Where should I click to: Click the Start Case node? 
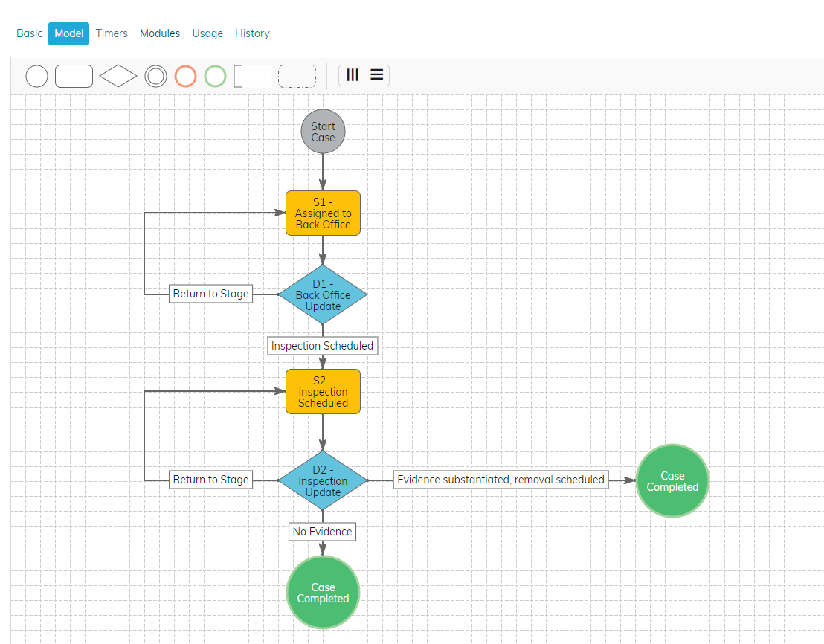[323, 132]
